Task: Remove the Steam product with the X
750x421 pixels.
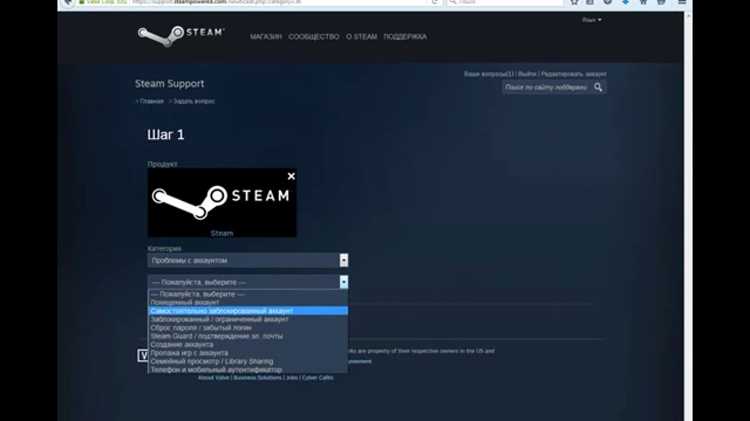Action: (291, 176)
